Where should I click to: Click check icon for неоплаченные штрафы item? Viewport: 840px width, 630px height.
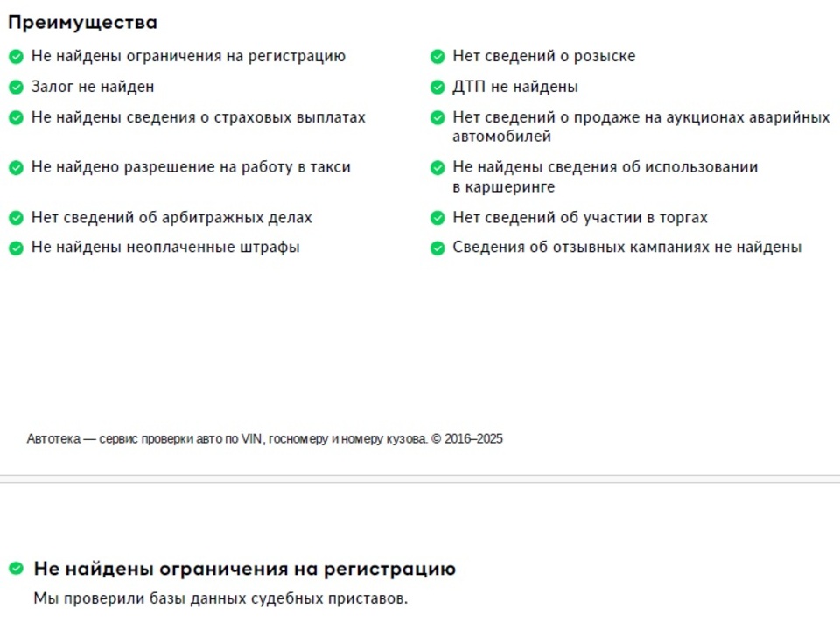point(16,248)
